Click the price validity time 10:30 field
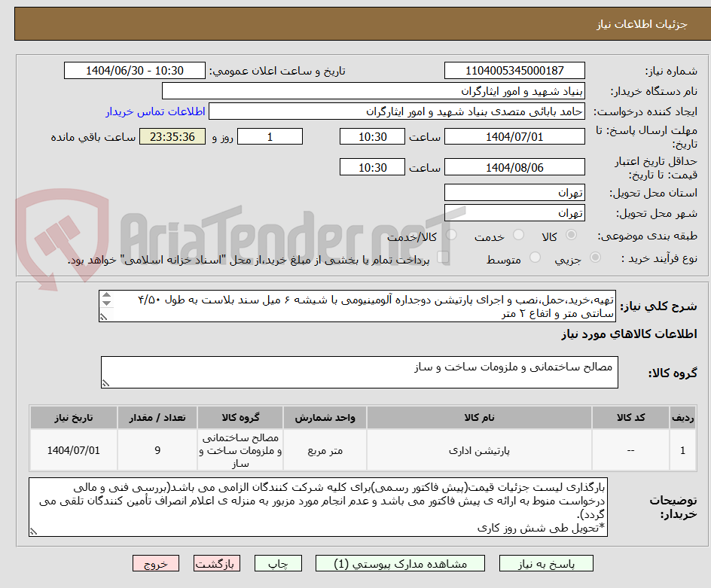The height and width of the screenshot is (588, 711). tap(372, 167)
